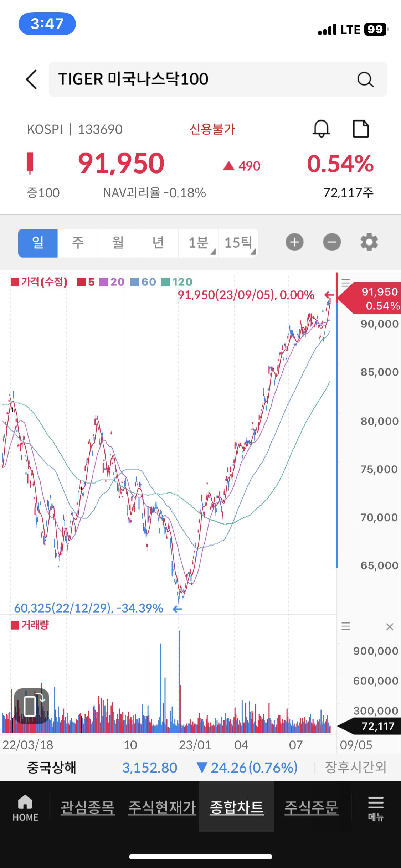The height and width of the screenshot is (868, 401).
Task: Go to 관심종목 tab
Action: (88, 807)
